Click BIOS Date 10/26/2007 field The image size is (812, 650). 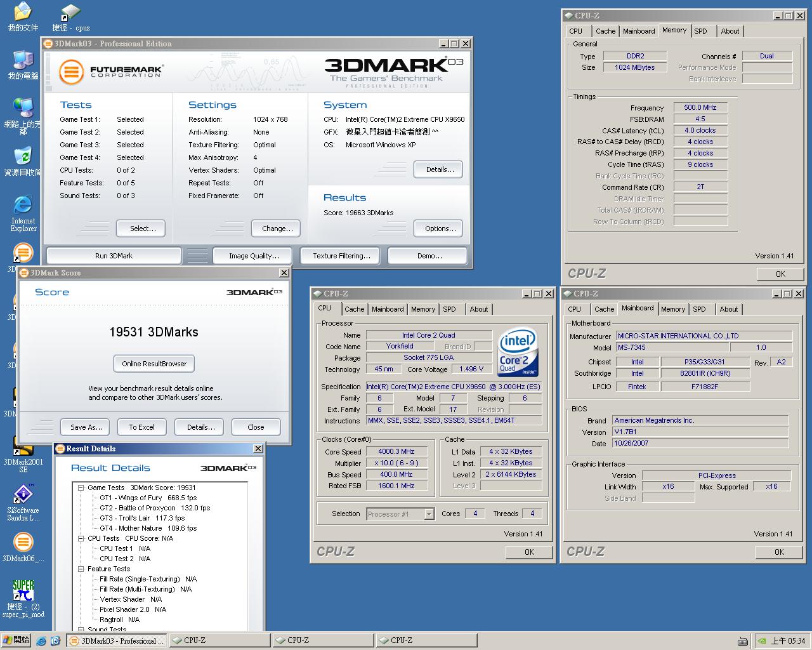pyautogui.click(x=700, y=444)
